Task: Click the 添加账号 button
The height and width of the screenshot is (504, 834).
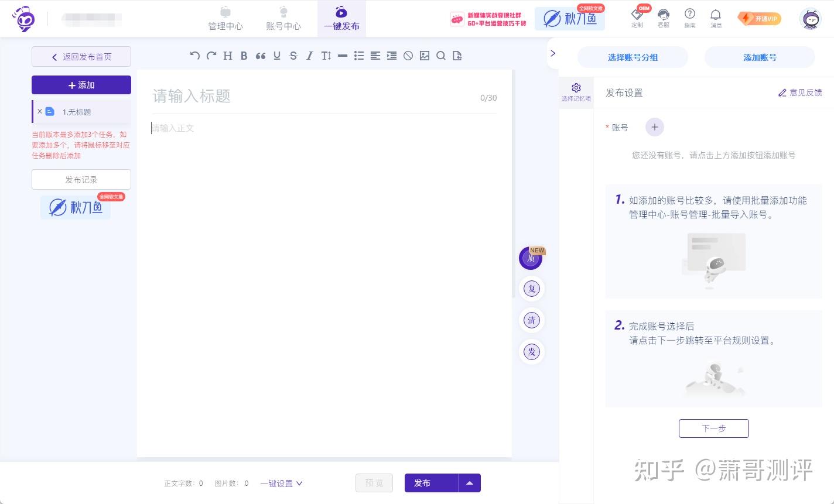Action: pos(760,57)
